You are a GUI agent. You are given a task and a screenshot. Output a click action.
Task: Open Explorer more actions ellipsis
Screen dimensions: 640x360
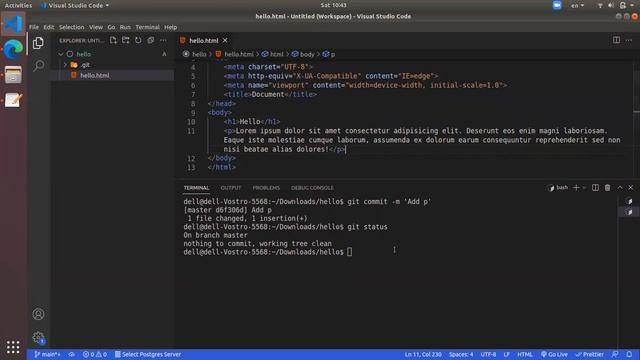point(163,40)
